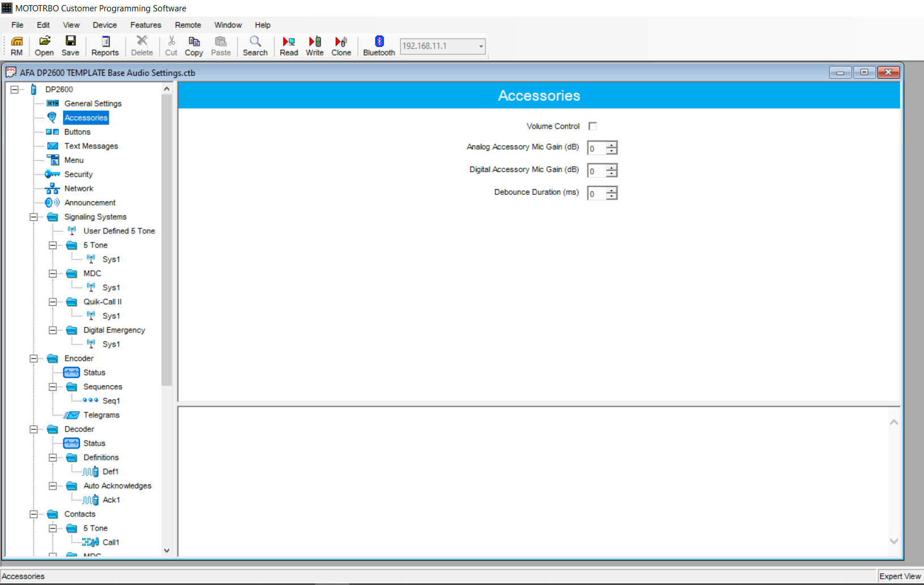Screen dimensions: 924x585
Task: Select the Security tree node
Action: click(78, 174)
